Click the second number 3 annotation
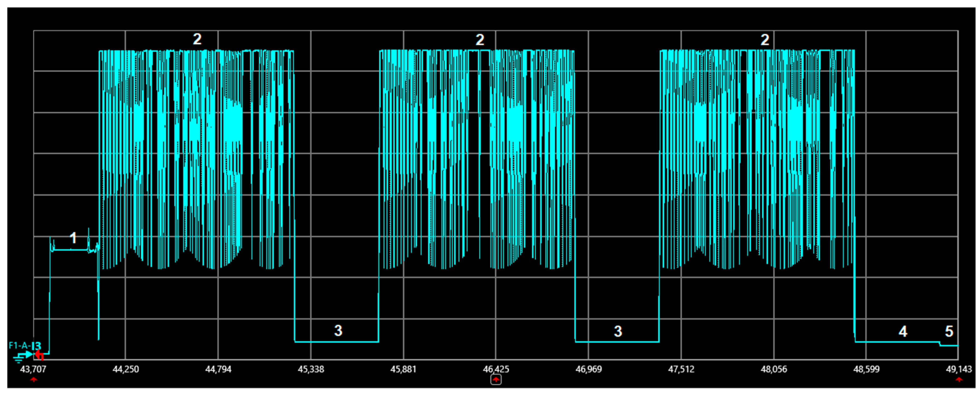 (x=618, y=331)
